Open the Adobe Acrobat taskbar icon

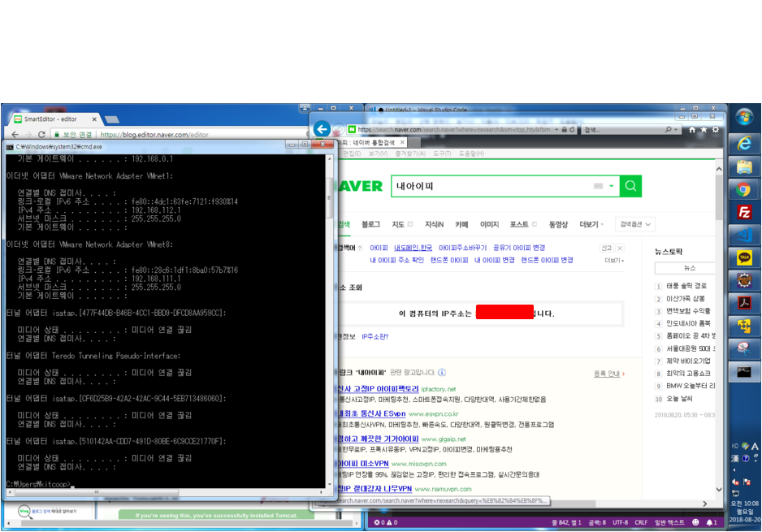[x=744, y=303]
